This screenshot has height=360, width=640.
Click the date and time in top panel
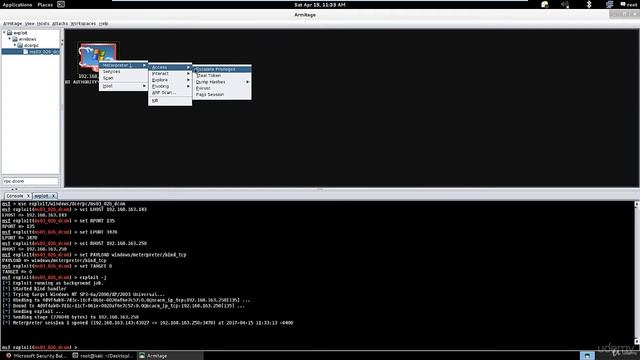(320, 5)
